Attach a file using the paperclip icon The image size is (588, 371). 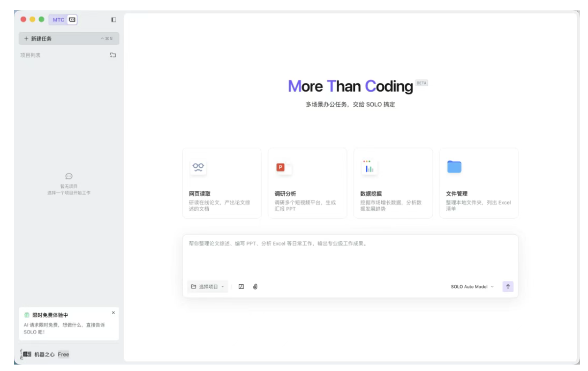255,286
